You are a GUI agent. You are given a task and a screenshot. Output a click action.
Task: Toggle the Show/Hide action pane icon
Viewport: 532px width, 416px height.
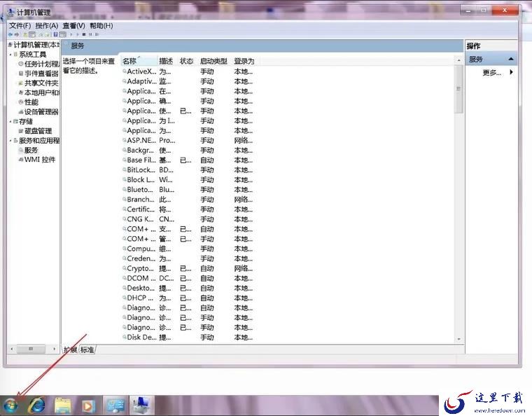[63, 34]
